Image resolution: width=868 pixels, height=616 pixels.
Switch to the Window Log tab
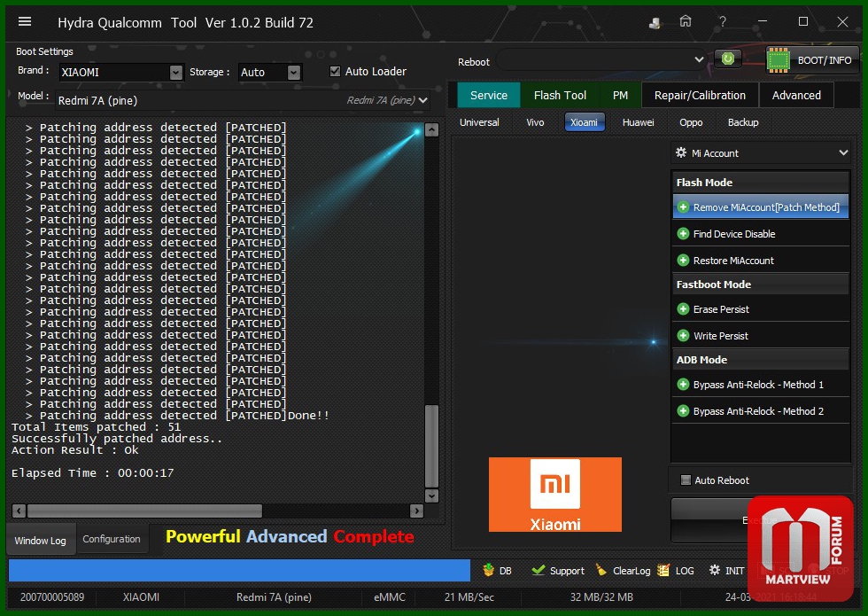pyautogui.click(x=40, y=540)
